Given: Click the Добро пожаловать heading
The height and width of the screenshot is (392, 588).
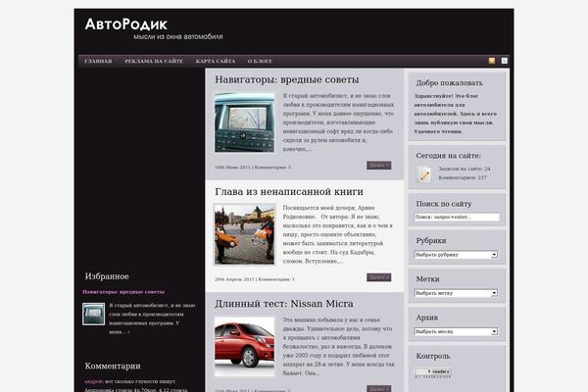Looking at the screenshot, I should point(449,83).
